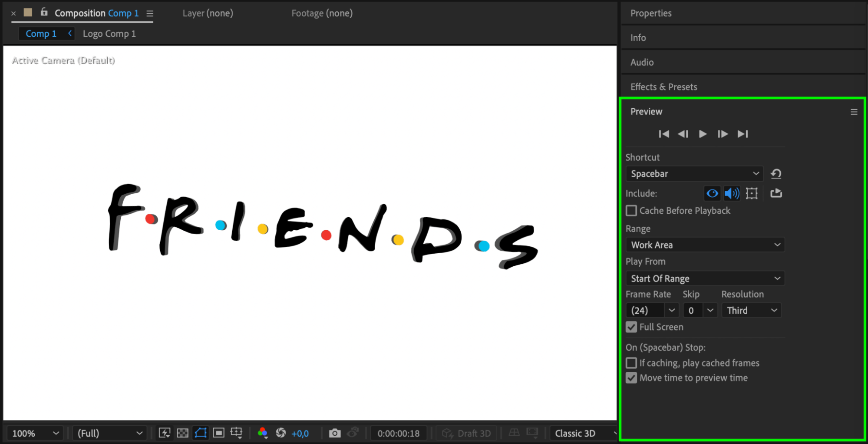Toggle the Region of Interest
This screenshot has width=868, height=444.
coord(218,433)
